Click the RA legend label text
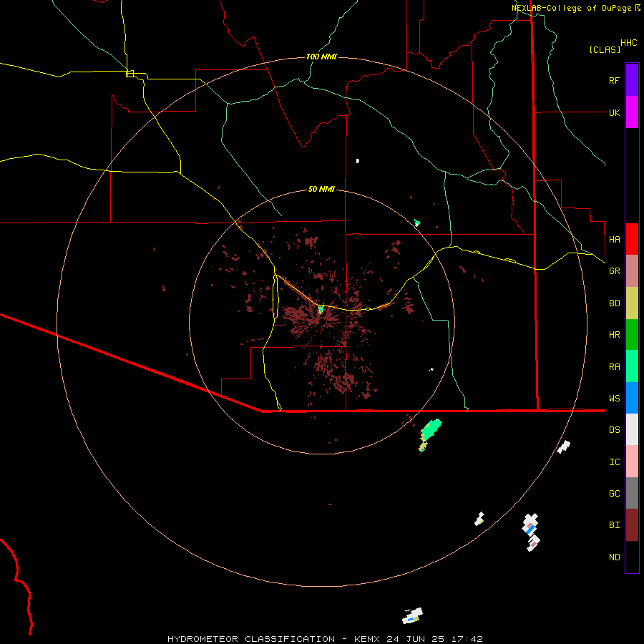Screen dimensions: 644x644 pyautogui.click(x=615, y=366)
